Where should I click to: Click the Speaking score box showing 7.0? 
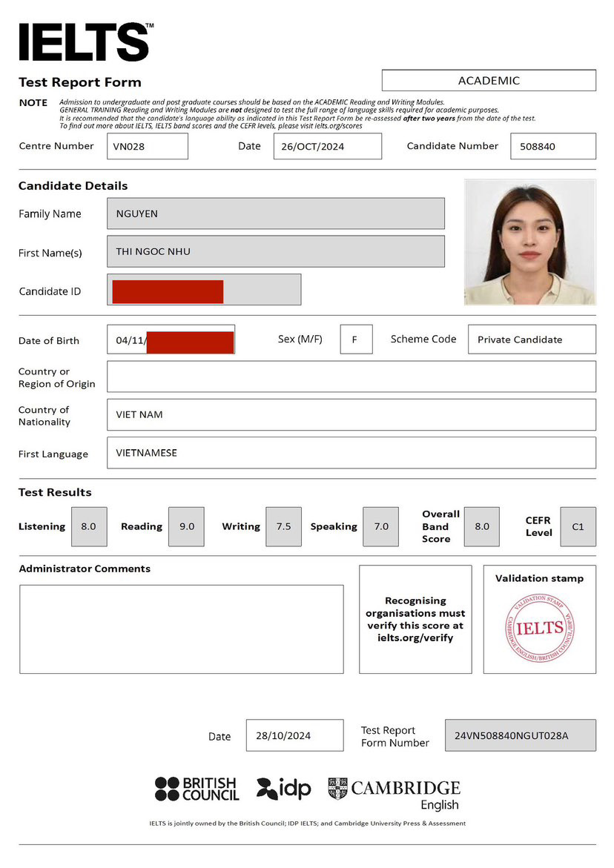click(x=380, y=526)
